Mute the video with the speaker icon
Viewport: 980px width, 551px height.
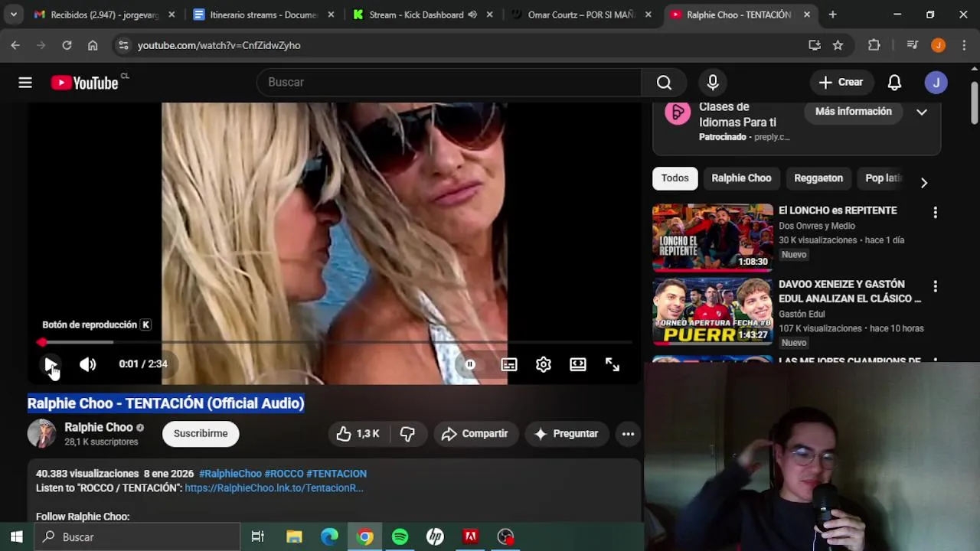[x=88, y=364]
